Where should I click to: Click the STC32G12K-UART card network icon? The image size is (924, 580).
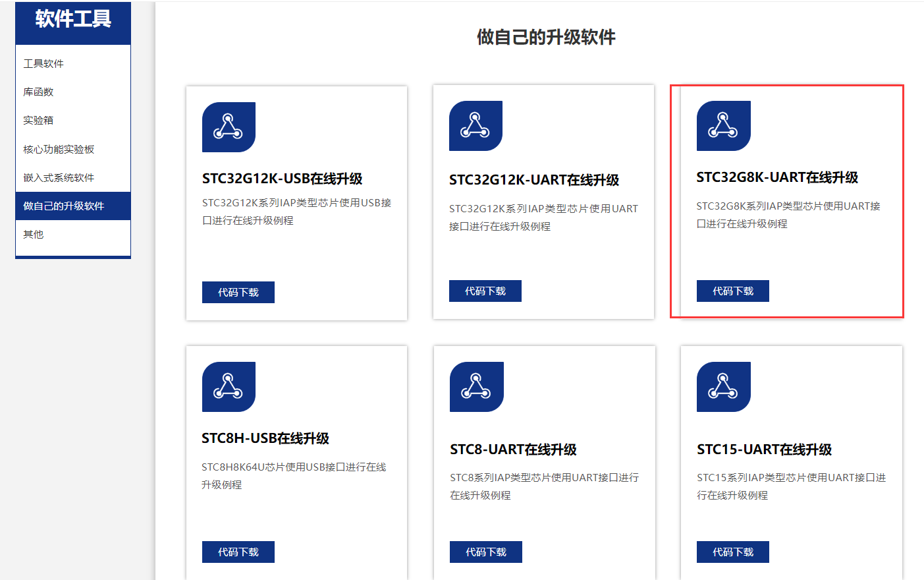pos(476,126)
